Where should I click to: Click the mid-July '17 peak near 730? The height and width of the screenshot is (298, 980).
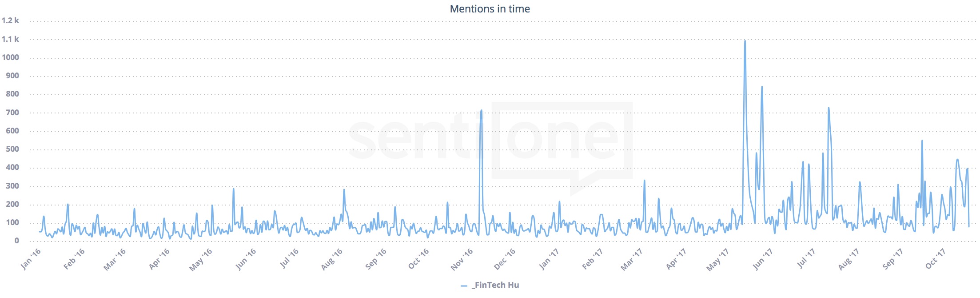[x=829, y=108]
